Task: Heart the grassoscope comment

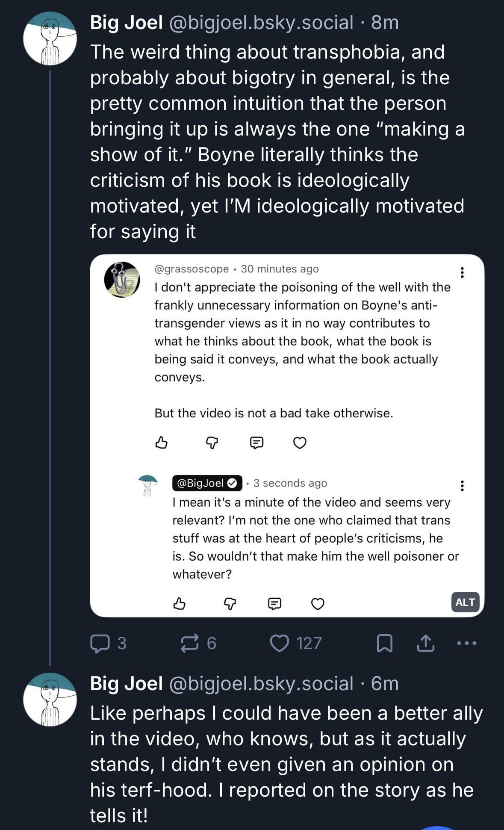Action: [x=300, y=443]
